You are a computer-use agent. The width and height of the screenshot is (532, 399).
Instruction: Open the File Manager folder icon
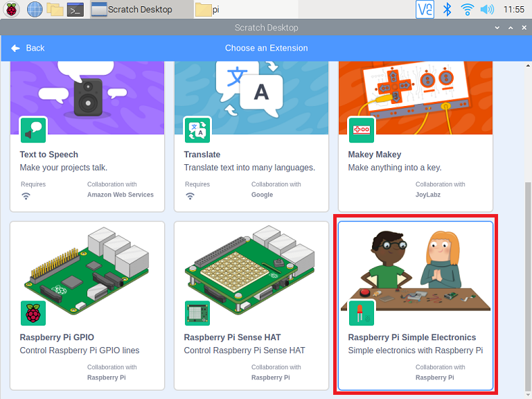(55, 10)
